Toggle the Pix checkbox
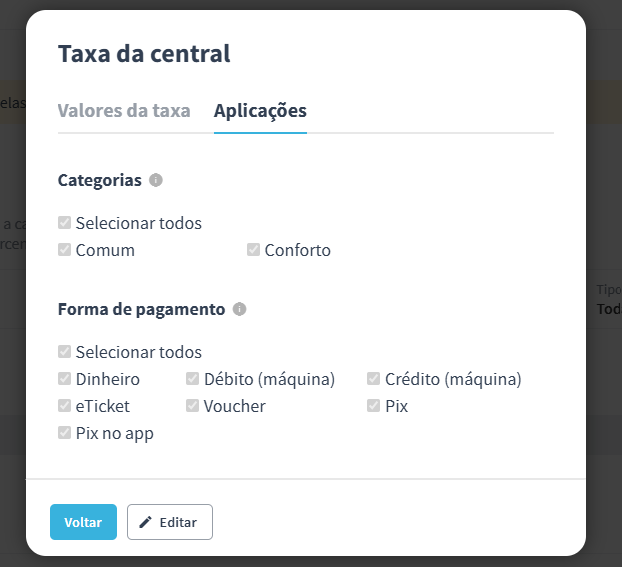 pyautogui.click(x=373, y=406)
